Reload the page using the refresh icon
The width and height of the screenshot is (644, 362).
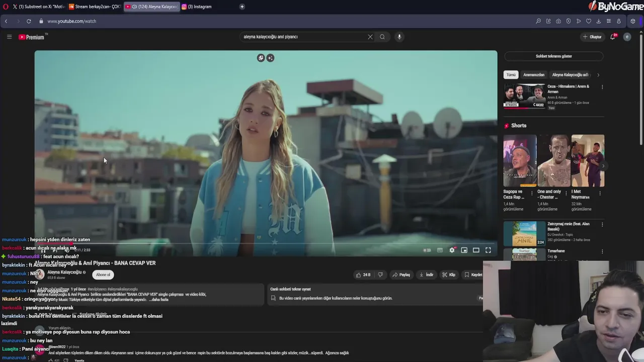point(29,21)
